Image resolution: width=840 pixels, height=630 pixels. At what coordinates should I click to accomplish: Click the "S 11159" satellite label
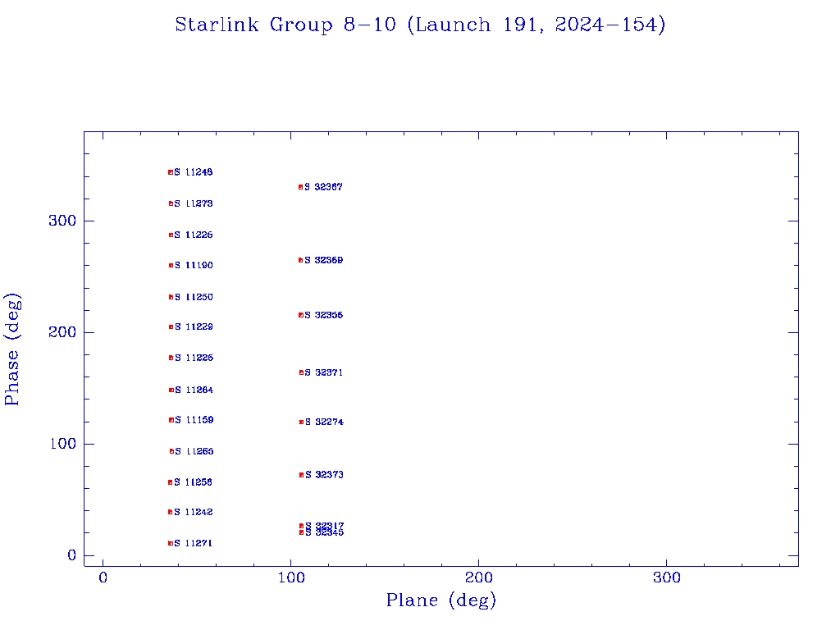tap(194, 420)
